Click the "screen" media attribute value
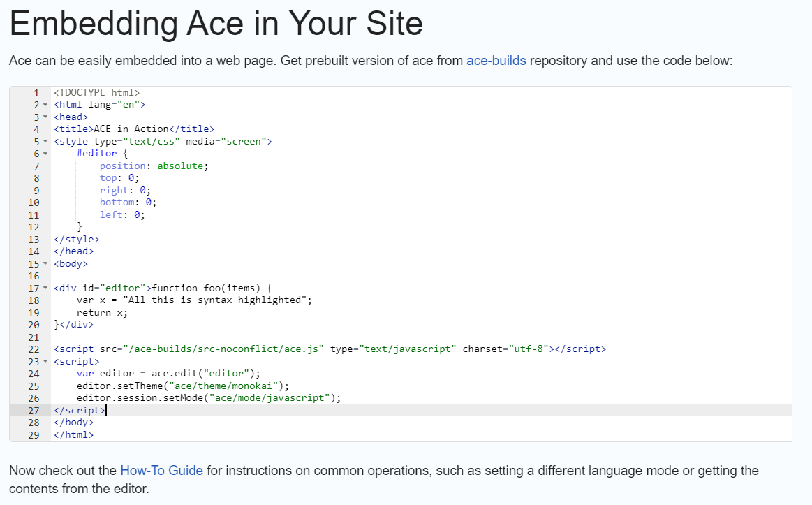 click(244, 141)
